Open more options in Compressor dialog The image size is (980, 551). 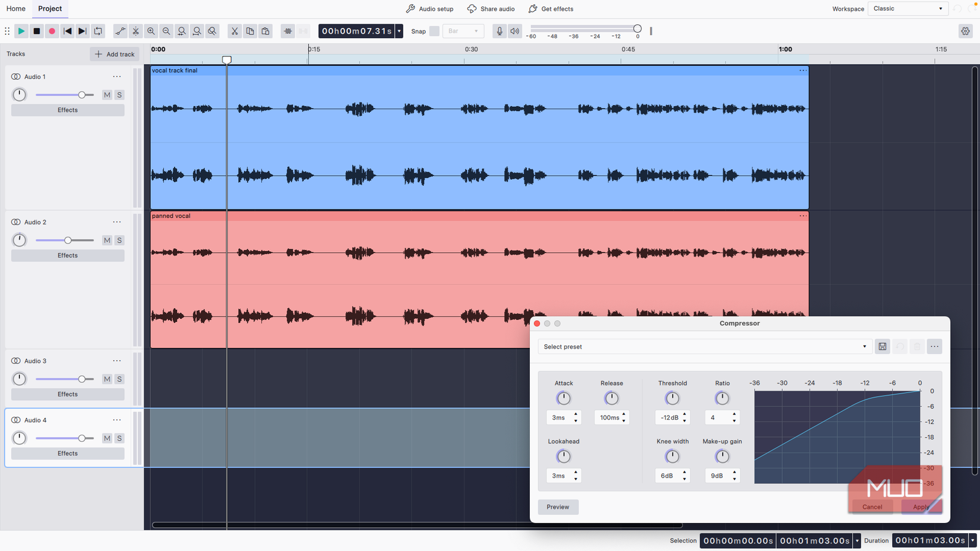coord(934,347)
